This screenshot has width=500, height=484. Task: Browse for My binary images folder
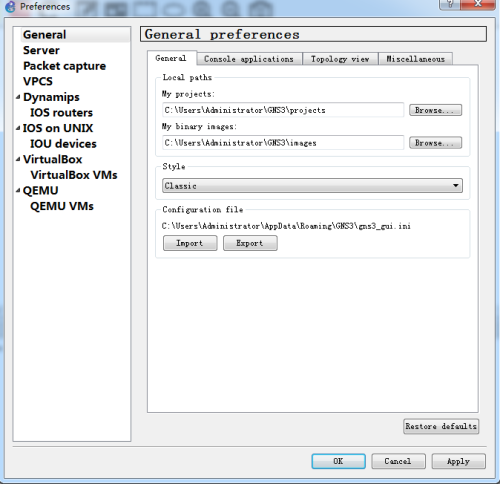(435, 143)
